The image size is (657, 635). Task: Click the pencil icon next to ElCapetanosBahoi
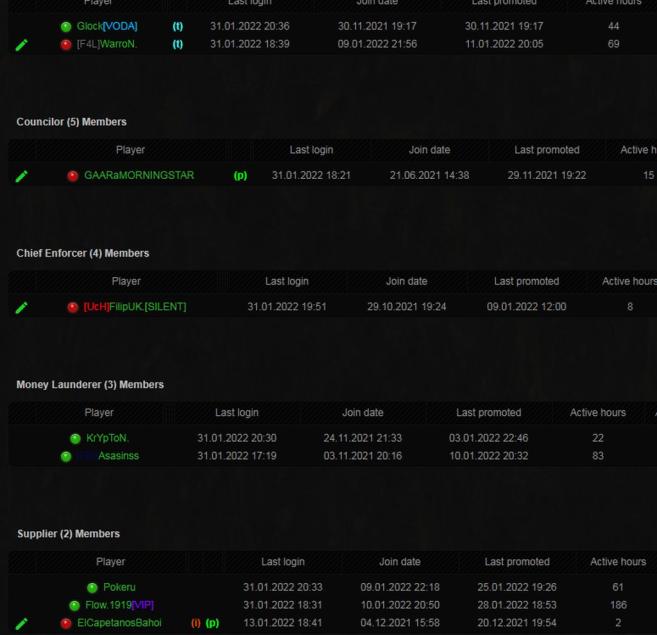pyautogui.click(x=22, y=623)
